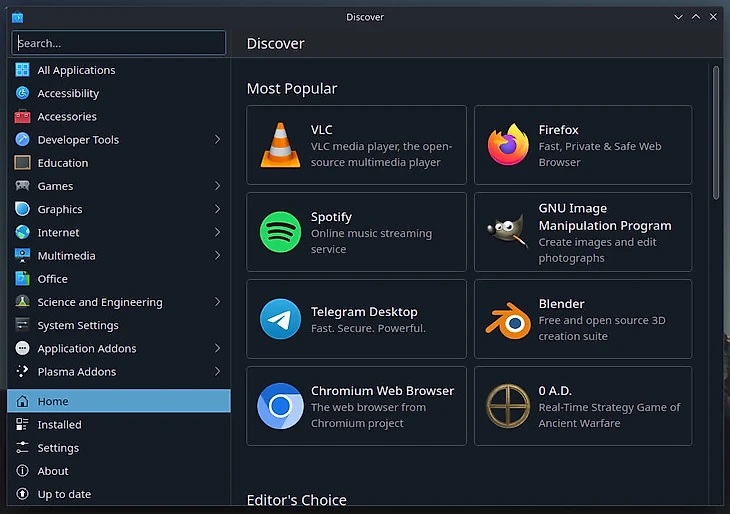Open the Telegram Desktop paper plane icon
The height and width of the screenshot is (514, 730).
[x=280, y=319]
